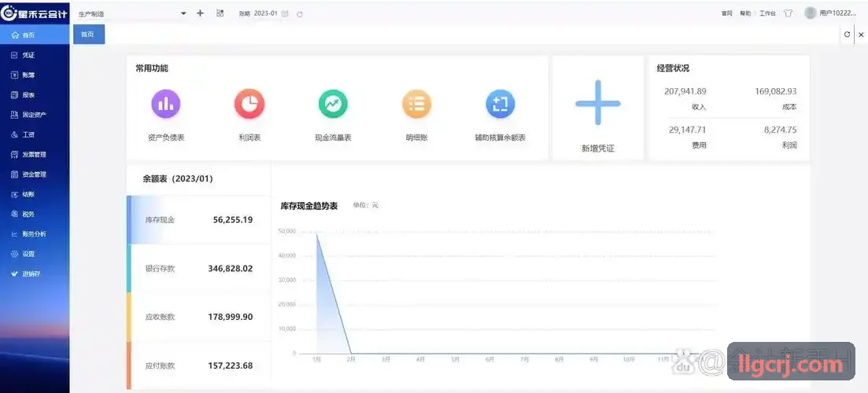Click the 明细账 label
Screen dimensions: 868x393
click(x=416, y=138)
